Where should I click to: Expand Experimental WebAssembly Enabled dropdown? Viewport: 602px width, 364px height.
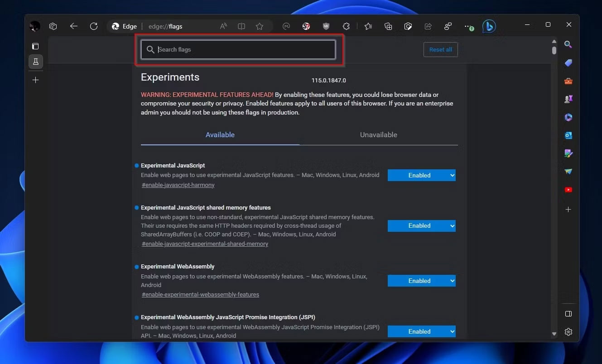tap(422, 281)
